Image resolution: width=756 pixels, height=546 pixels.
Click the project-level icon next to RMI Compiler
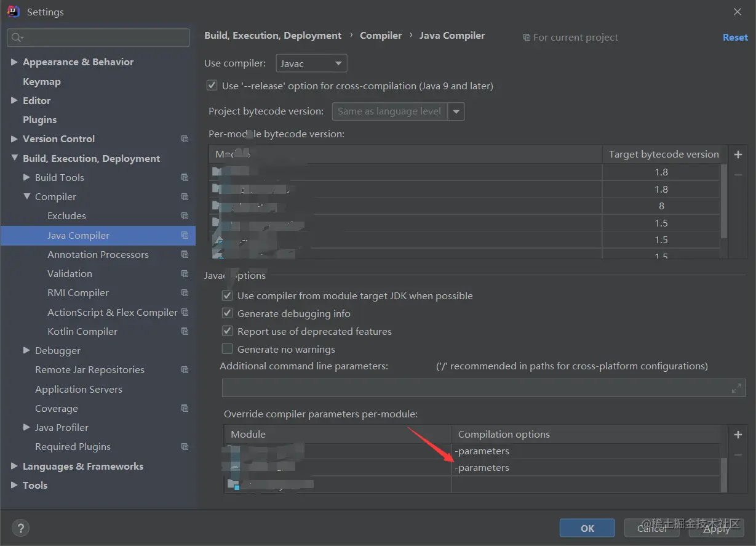pos(185,293)
